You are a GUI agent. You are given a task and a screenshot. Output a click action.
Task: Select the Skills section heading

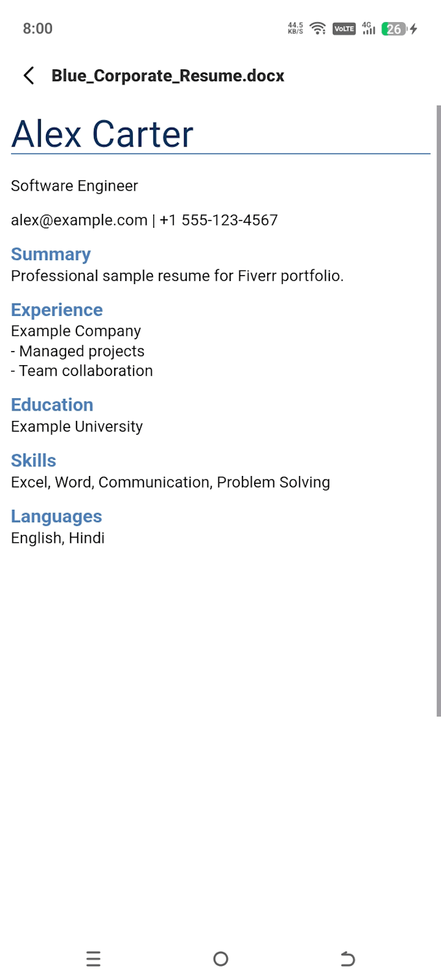pos(34,460)
